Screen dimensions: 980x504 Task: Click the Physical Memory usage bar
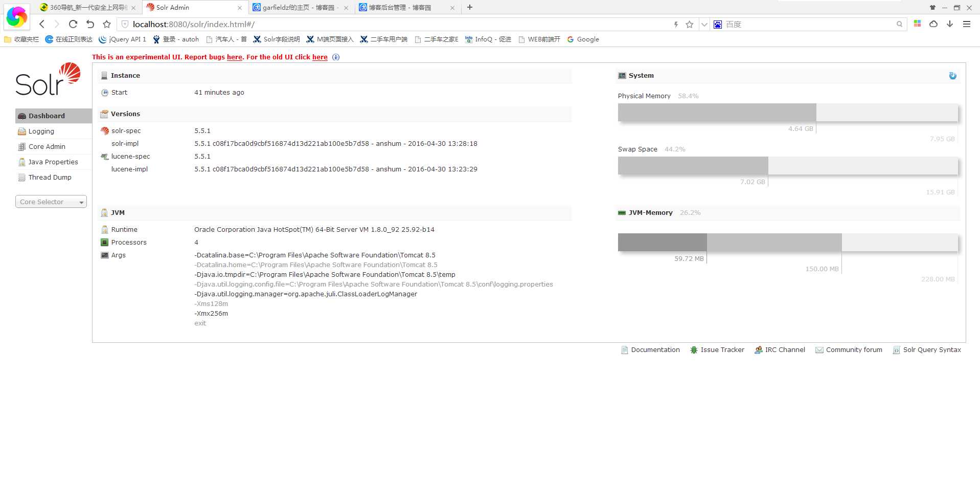[x=788, y=113]
